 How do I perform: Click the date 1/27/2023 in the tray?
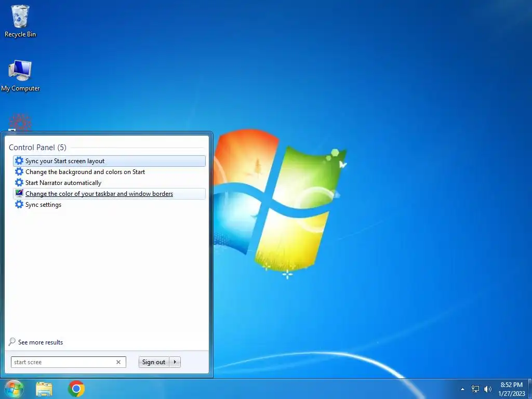click(512, 394)
